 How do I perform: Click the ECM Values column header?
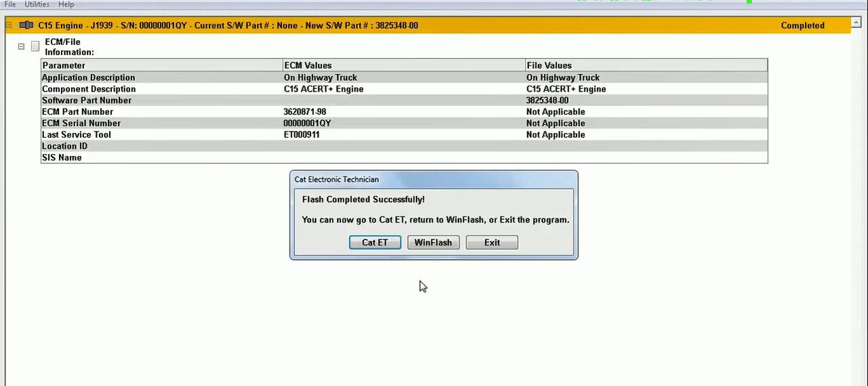404,65
